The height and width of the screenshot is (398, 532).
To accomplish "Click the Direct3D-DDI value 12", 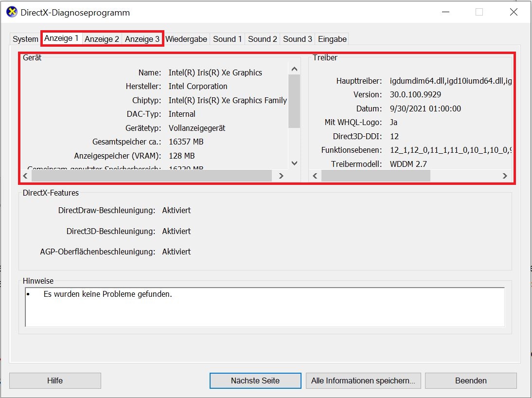I will (394, 137).
